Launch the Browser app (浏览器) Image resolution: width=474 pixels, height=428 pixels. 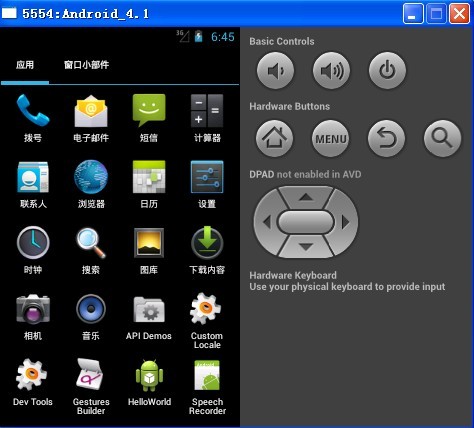91,184
